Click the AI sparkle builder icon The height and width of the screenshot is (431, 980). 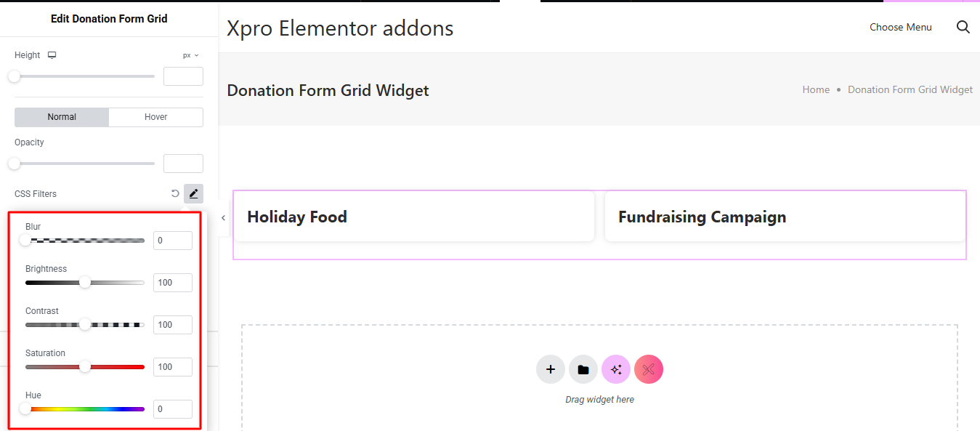616,369
